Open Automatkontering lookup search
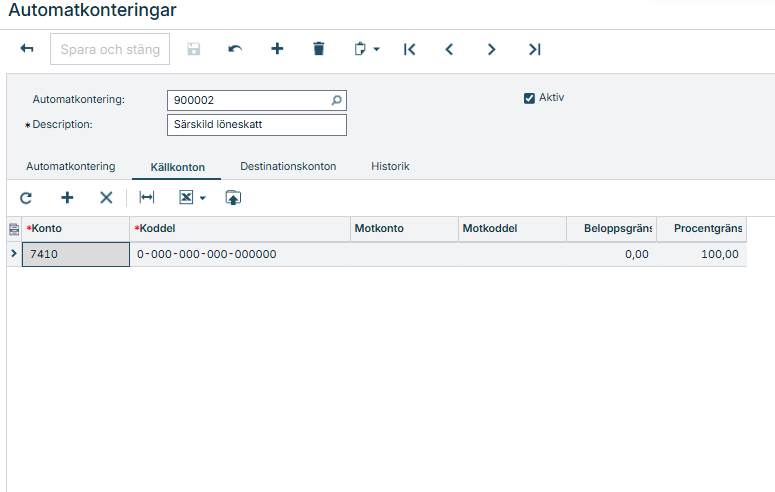 coord(336,100)
